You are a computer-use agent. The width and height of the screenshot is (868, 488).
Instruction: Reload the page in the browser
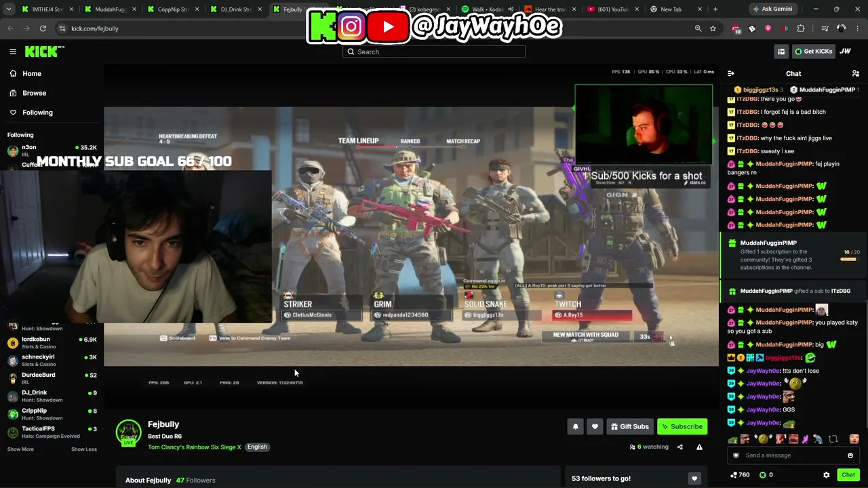click(43, 28)
